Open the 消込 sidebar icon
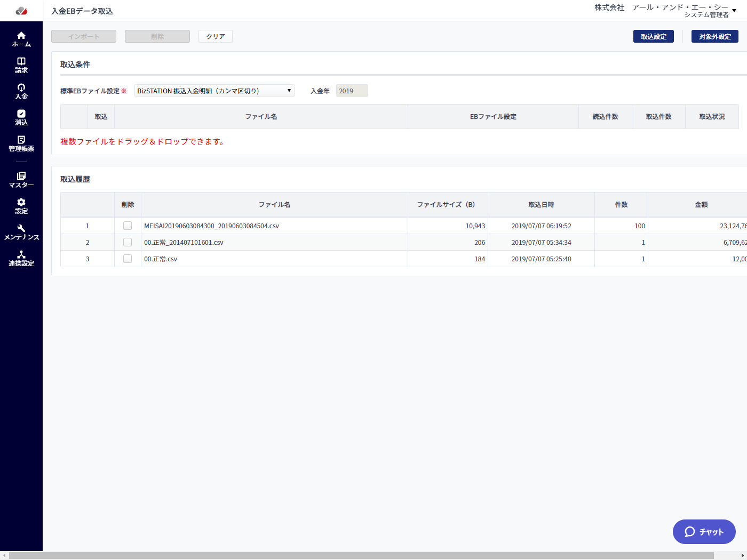Viewport: 747px width, 560px height. (21, 117)
